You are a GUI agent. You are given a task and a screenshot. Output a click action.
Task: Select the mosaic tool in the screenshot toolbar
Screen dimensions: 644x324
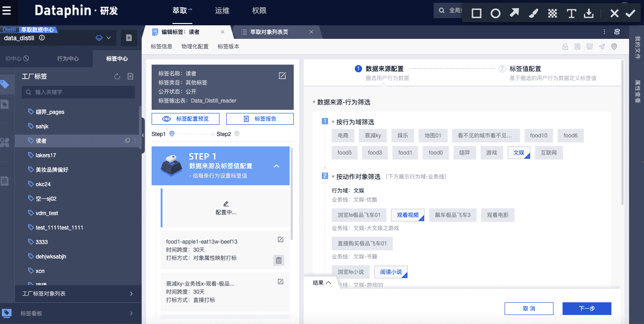pos(552,13)
